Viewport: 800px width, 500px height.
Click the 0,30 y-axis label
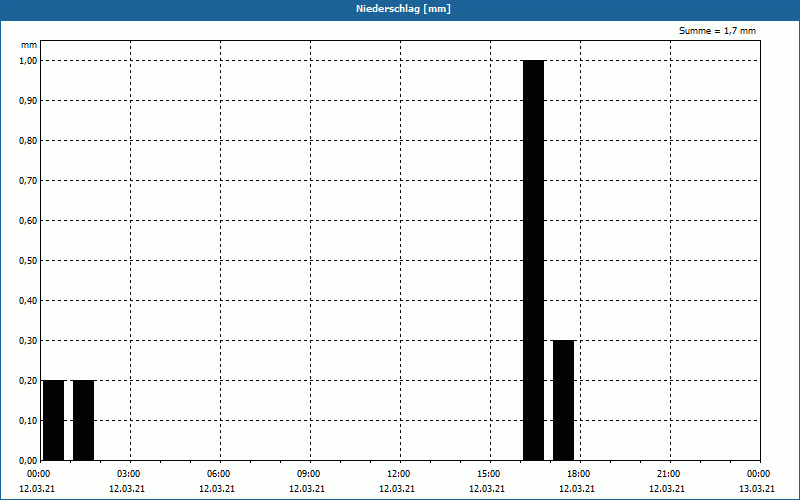click(x=29, y=340)
